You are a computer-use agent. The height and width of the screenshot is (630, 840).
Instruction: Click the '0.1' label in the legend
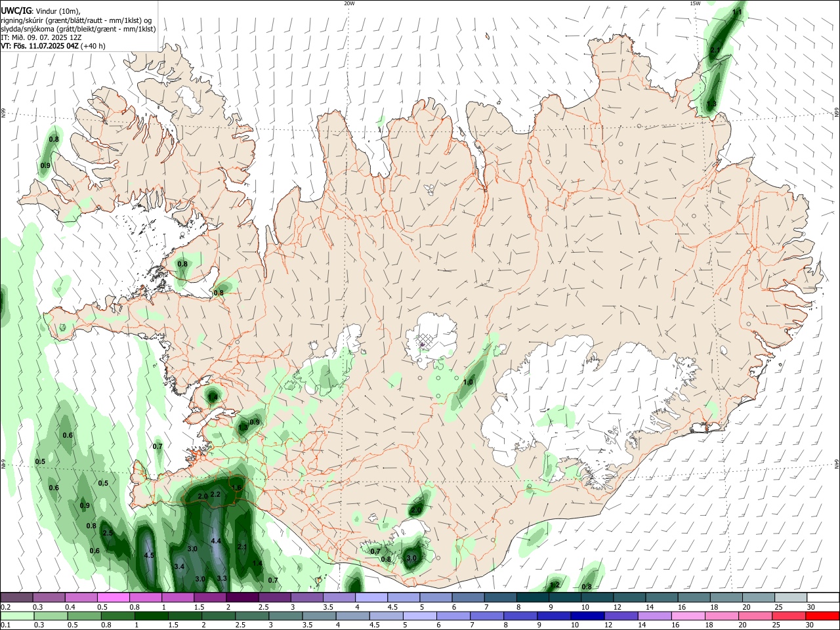5,625
